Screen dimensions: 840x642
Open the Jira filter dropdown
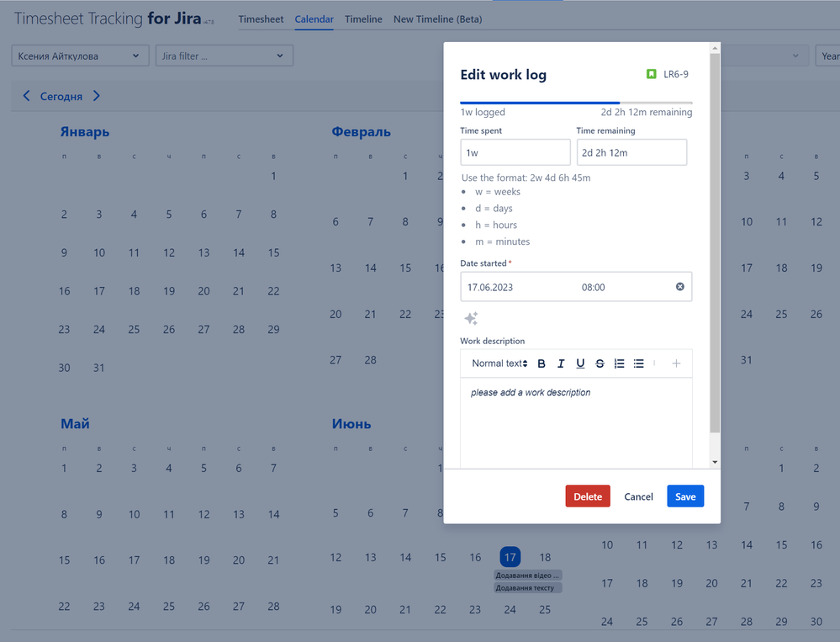(x=224, y=56)
